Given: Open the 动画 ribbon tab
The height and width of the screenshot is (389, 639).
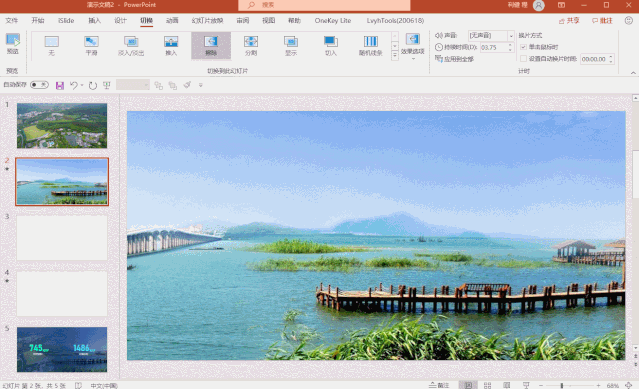Looking at the screenshot, I should click(172, 20).
